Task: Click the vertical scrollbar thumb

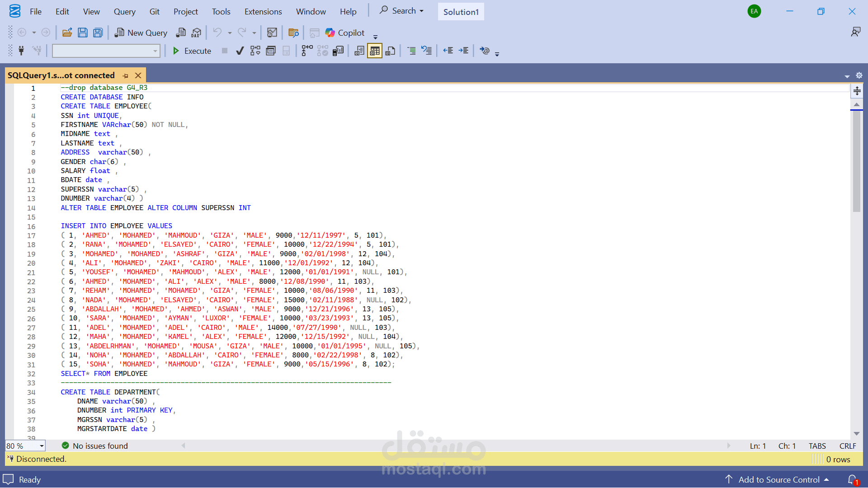Action: point(856,161)
